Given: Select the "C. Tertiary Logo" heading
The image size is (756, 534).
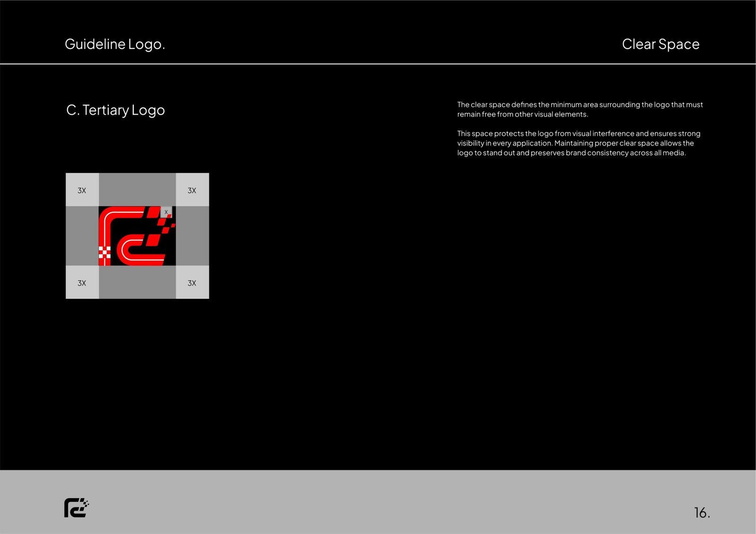Looking at the screenshot, I should [116, 110].
